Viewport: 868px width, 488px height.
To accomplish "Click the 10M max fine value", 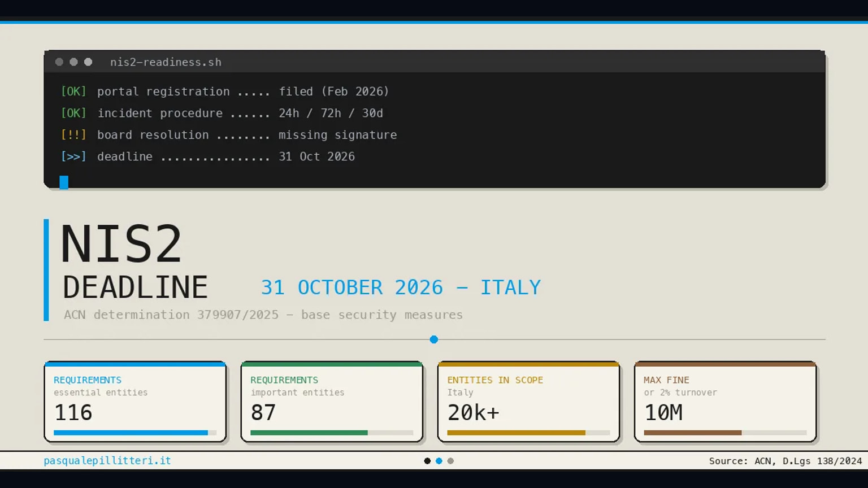I will pyautogui.click(x=663, y=413).
